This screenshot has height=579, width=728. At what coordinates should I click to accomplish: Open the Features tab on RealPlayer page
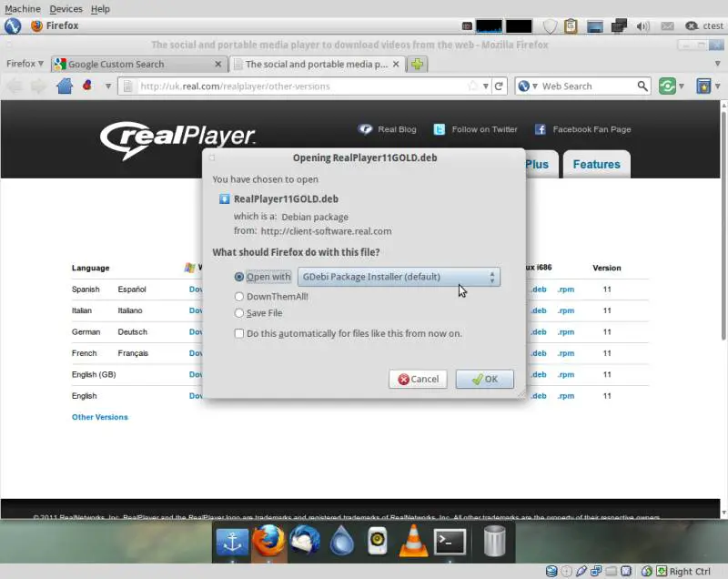(x=597, y=165)
